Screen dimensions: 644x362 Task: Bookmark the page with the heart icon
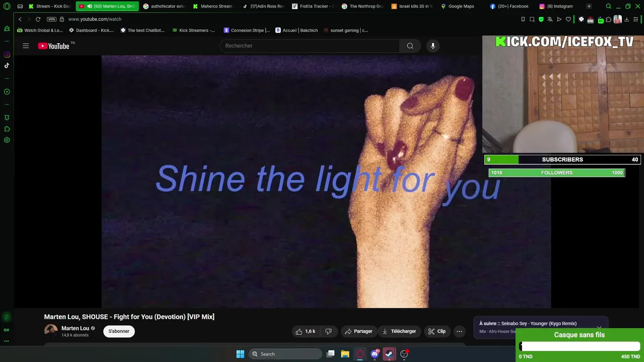[x=568, y=19]
